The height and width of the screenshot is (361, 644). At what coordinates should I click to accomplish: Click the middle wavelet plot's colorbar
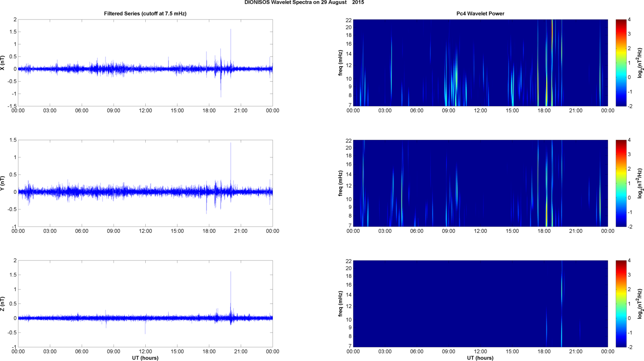621,183
